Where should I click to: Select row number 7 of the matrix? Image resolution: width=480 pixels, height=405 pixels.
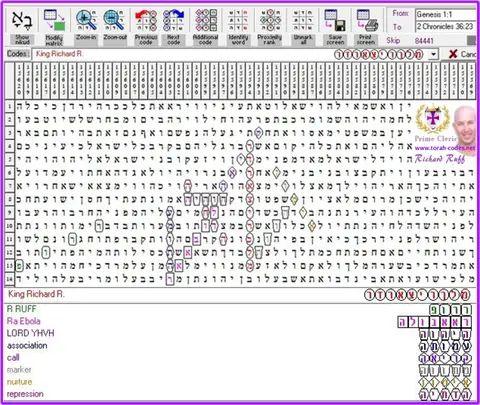point(10,186)
